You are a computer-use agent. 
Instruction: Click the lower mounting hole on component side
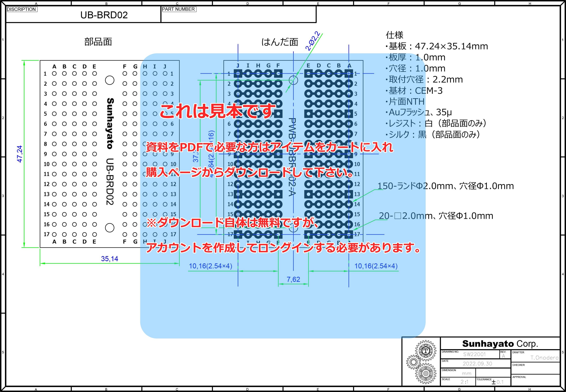click(x=110, y=228)
